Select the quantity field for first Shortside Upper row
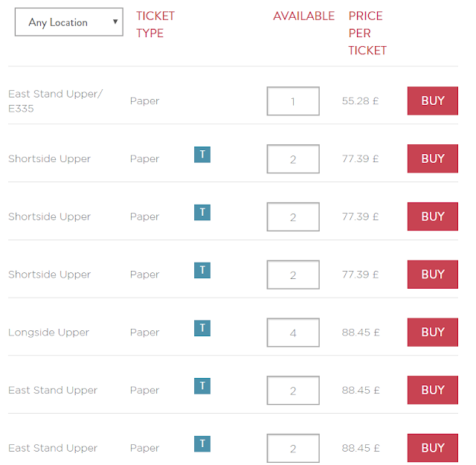This screenshot has height=465, width=476. tap(293, 159)
